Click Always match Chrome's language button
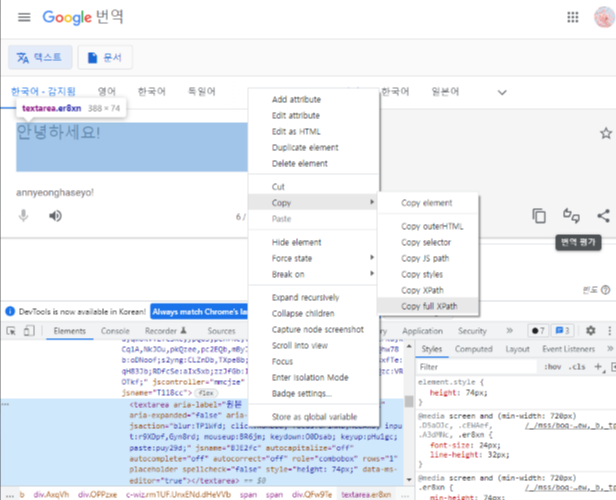616x500 pixels. (199, 312)
